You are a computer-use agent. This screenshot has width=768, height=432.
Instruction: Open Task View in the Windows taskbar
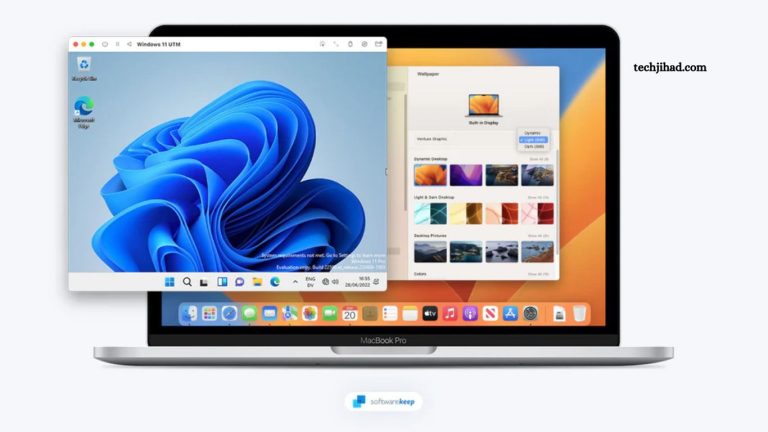coord(204,282)
